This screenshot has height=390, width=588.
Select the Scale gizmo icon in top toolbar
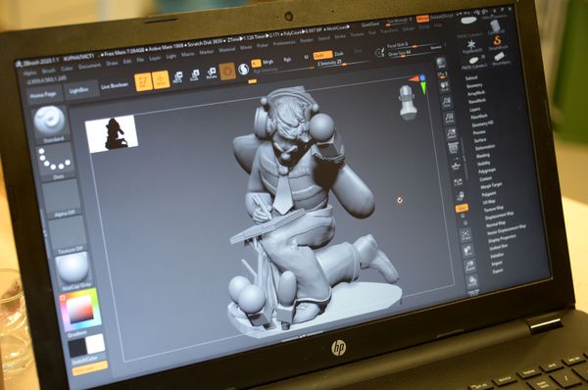[195, 75]
